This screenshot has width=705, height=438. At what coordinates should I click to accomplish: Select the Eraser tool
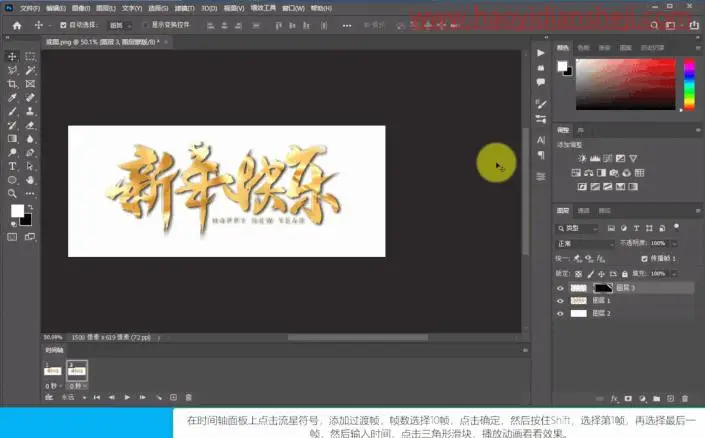pos(30,125)
